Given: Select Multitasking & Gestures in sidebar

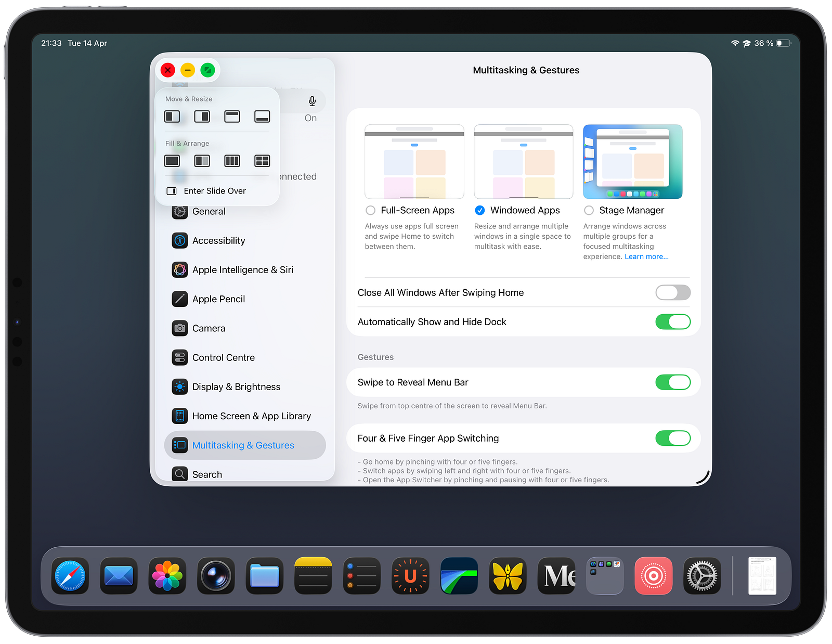Looking at the screenshot, I should [x=245, y=445].
